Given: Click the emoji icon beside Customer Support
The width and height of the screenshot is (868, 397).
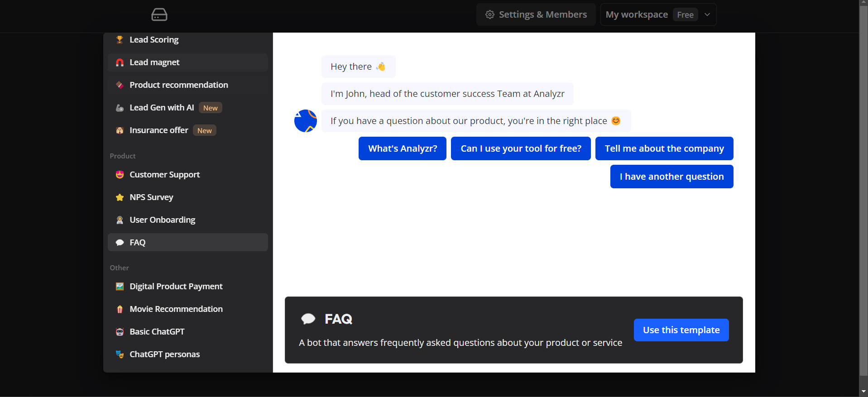Looking at the screenshot, I should click(120, 175).
